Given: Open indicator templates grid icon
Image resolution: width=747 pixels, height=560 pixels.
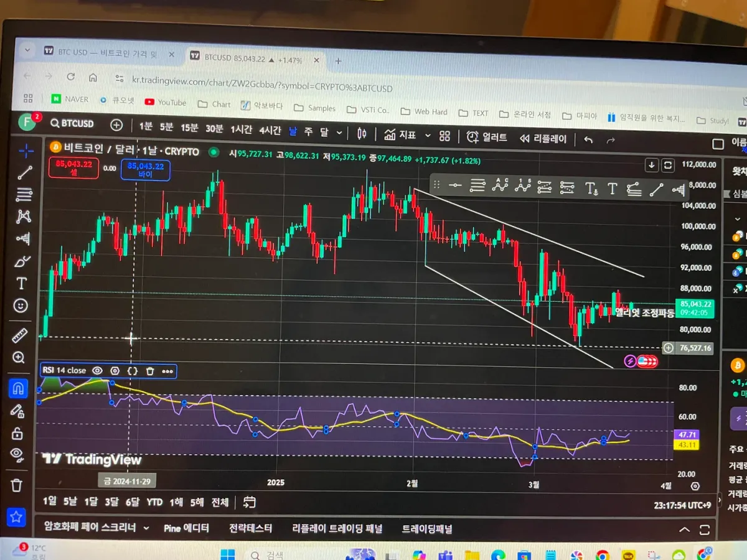Looking at the screenshot, I should (x=444, y=136).
